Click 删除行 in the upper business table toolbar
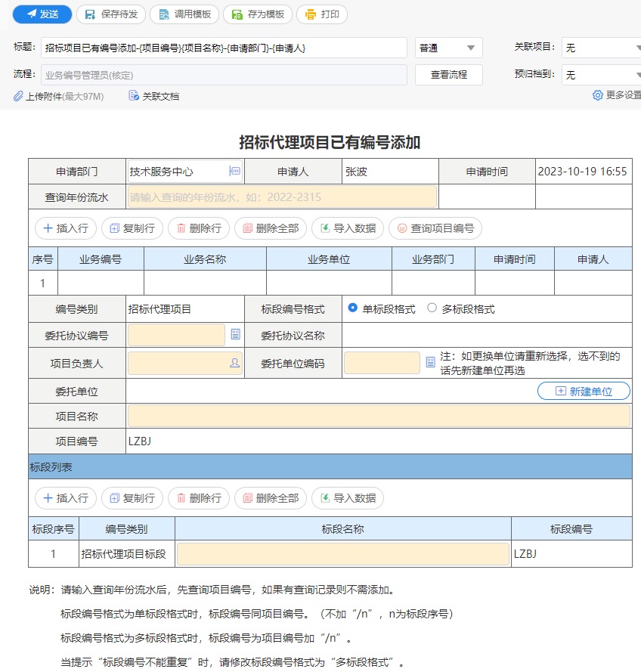 [x=199, y=228]
